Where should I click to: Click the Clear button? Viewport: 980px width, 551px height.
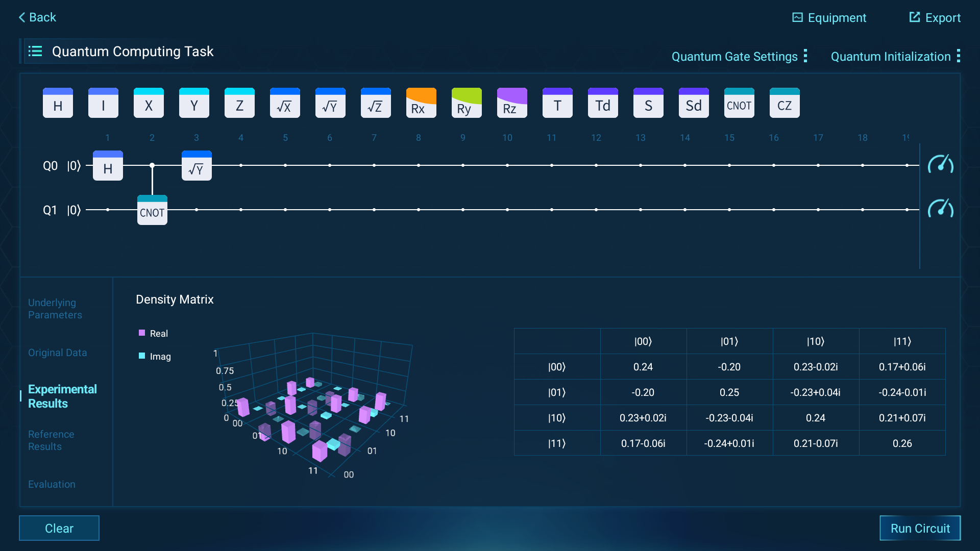59,528
